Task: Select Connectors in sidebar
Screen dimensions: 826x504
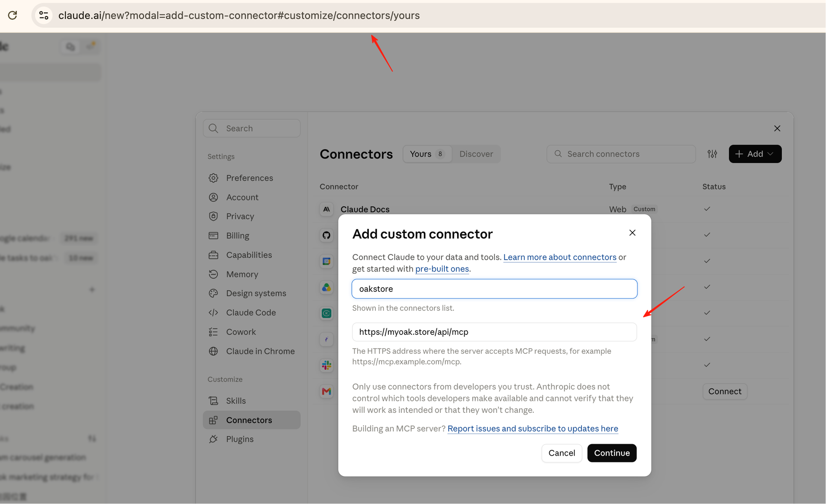Action: pyautogui.click(x=252, y=420)
